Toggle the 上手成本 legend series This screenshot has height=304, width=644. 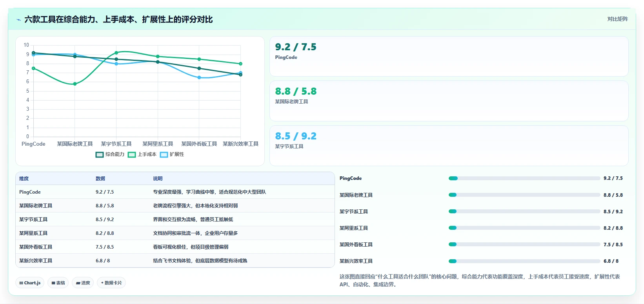(142, 154)
